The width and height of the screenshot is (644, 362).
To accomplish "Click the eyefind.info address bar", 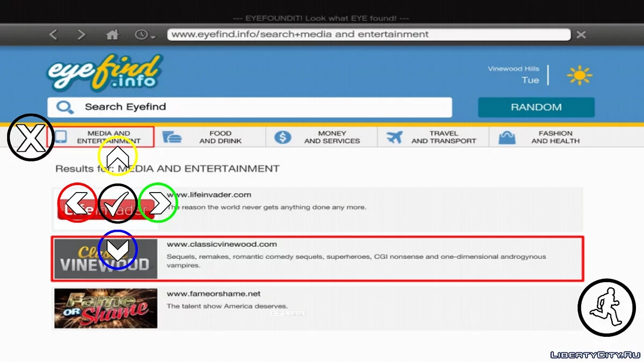I will pyautogui.click(x=369, y=35).
